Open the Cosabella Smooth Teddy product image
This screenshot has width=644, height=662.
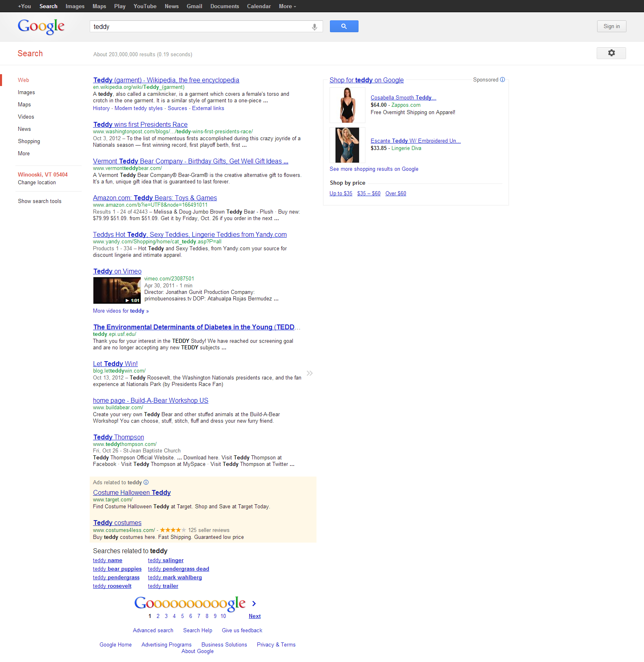coord(347,105)
